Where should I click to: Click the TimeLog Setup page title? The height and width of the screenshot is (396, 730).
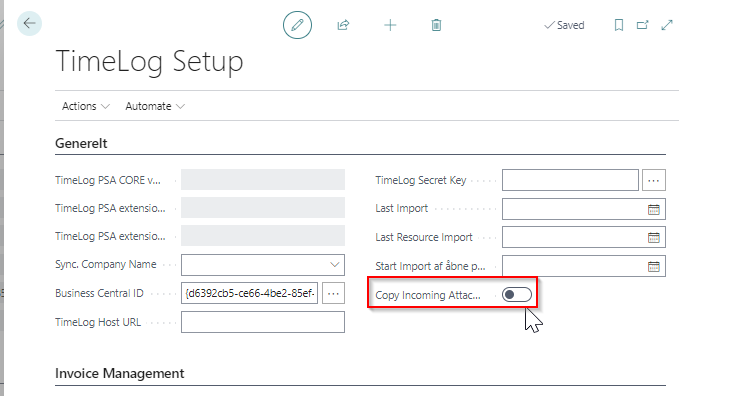coord(149,61)
